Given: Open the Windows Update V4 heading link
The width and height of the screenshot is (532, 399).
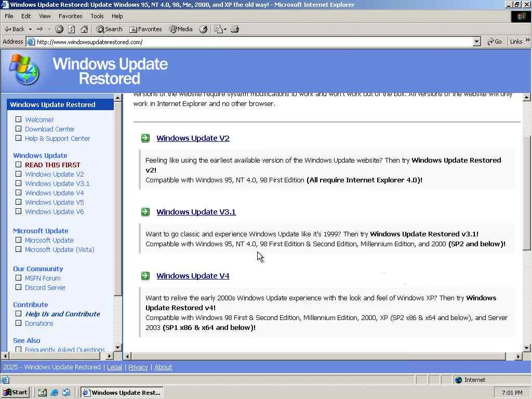Looking at the screenshot, I should [193, 275].
